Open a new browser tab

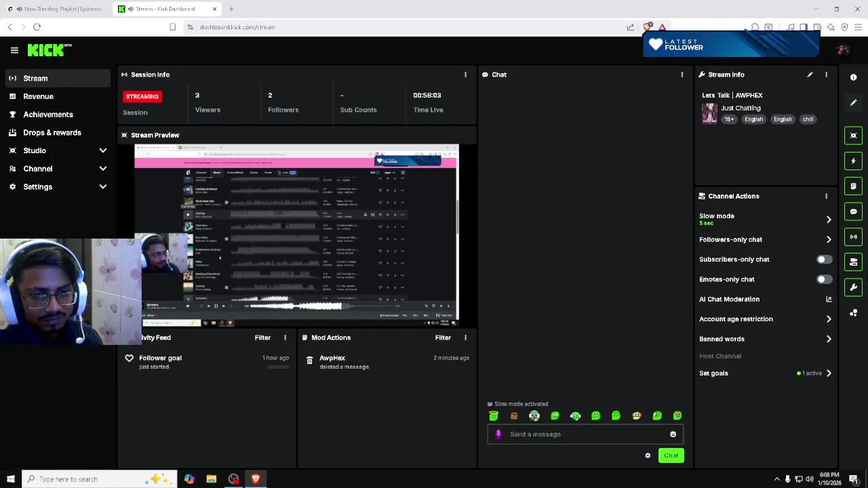coord(231,9)
